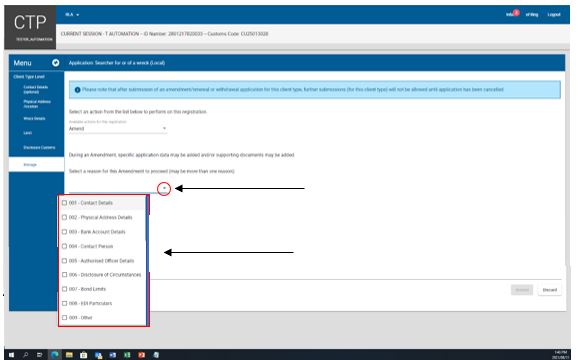Click the Discard button
Image resolution: width=578 pixels, height=360 pixels.
coord(550,290)
